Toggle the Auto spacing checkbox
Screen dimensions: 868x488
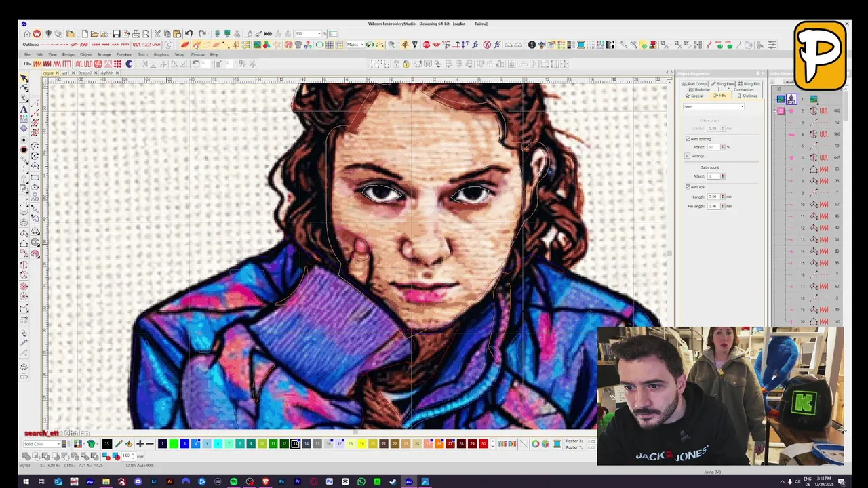(x=688, y=139)
